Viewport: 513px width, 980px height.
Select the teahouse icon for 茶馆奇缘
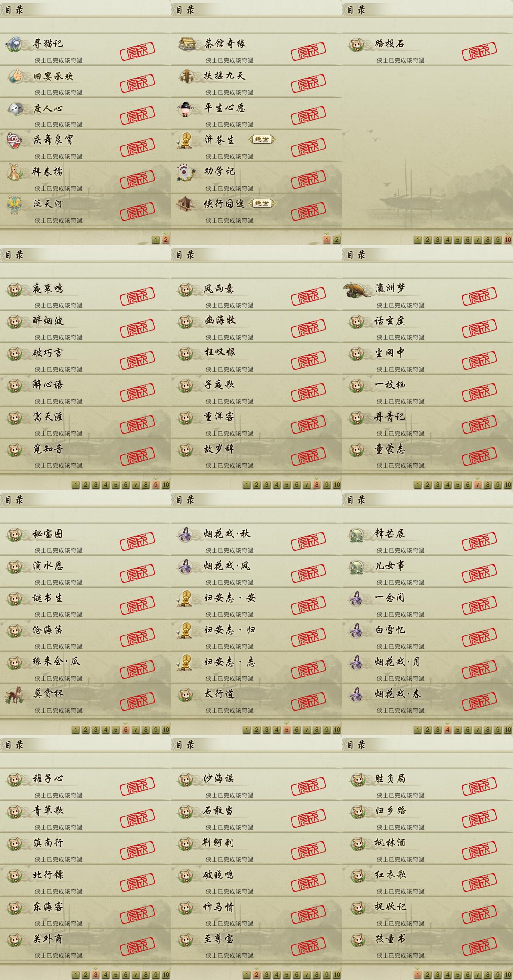click(186, 44)
